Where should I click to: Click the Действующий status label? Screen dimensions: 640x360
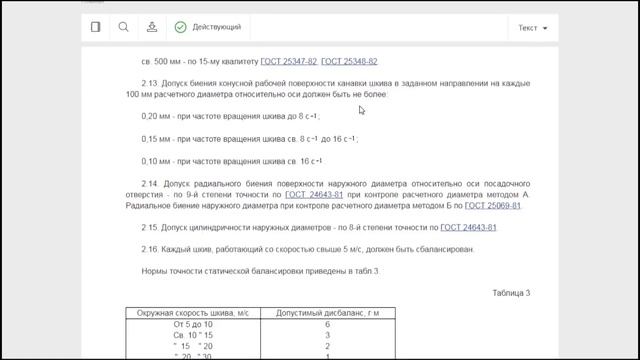tap(217, 27)
